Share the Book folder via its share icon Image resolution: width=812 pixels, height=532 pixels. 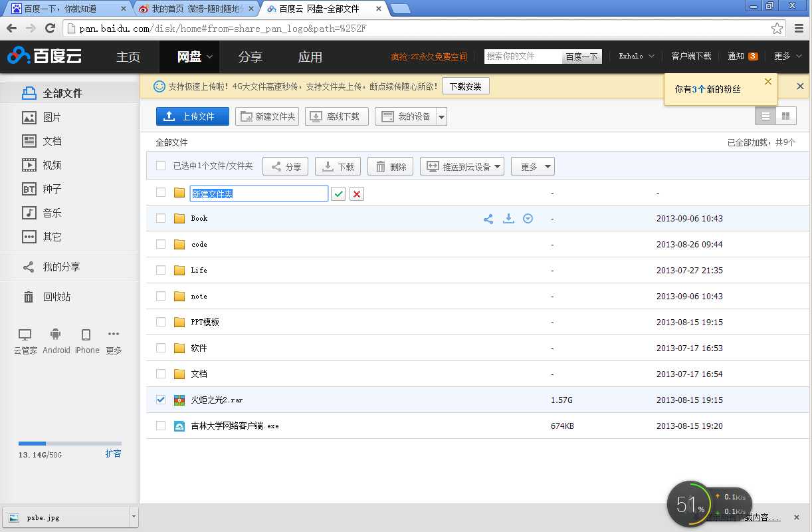tap(488, 218)
